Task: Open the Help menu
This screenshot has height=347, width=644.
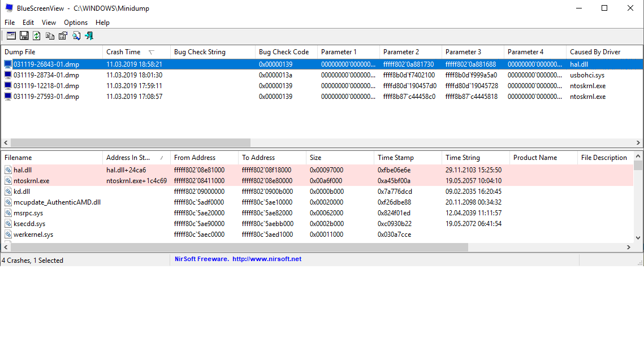Action: (102, 22)
